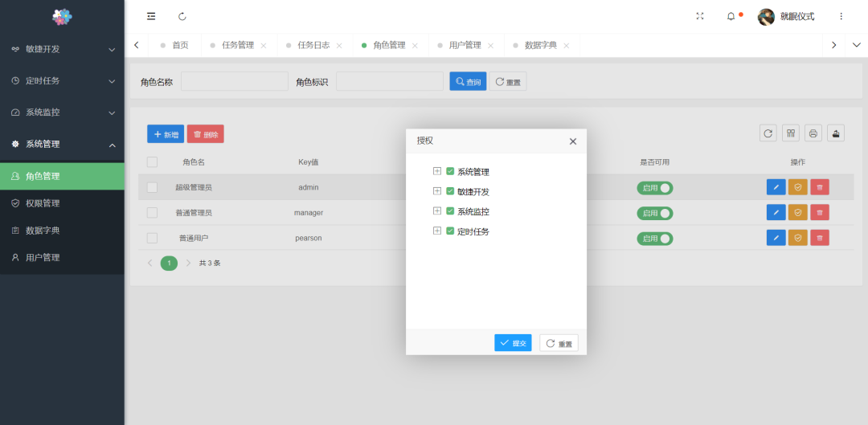
Task: Click delete icon for 普通管理员 row
Action: click(820, 212)
